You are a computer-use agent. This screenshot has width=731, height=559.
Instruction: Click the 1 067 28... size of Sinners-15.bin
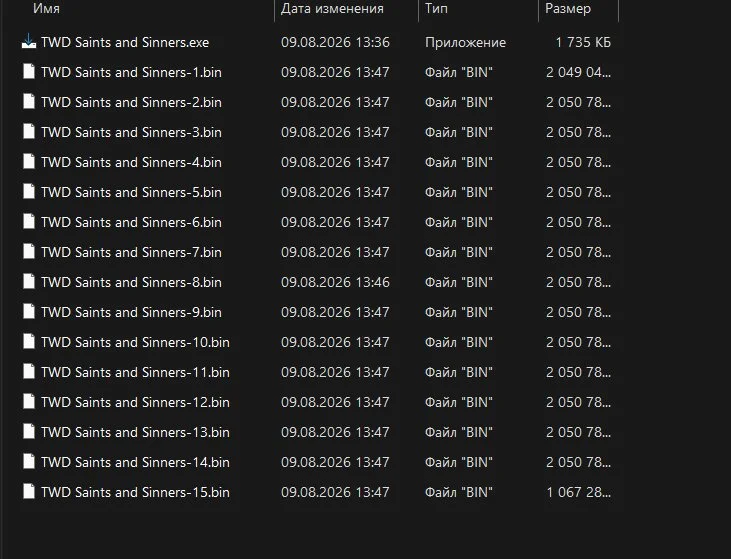[579, 492]
